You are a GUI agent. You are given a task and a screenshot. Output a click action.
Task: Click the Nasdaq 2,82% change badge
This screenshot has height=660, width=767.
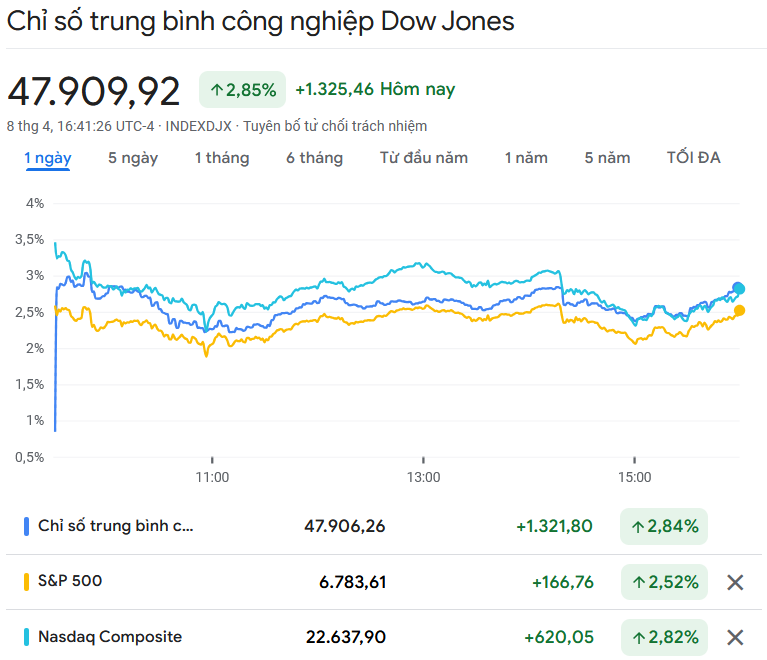tap(663, 637)
